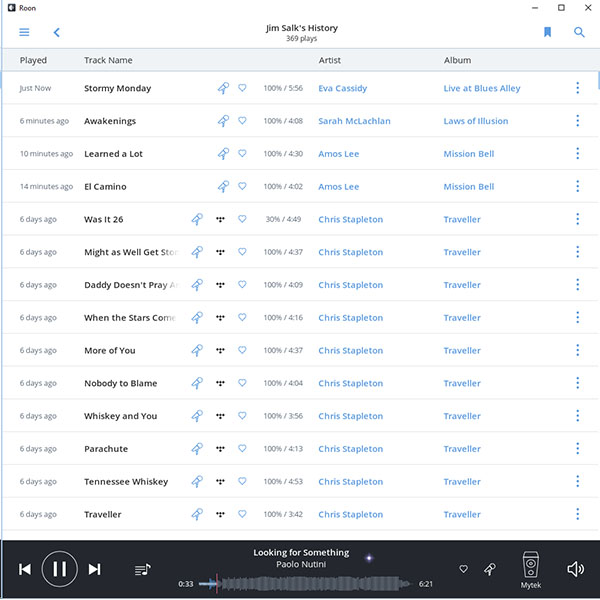This screenshot has width=600, height=600.
Task: Open more options for Tennessee Whiskey row
Action: [577, 482]
